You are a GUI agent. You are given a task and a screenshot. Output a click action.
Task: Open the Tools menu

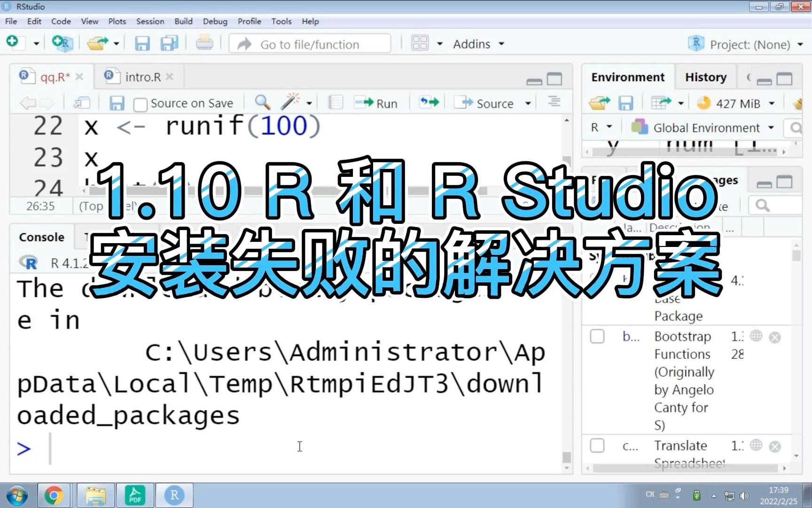click(x=281, y=21)
